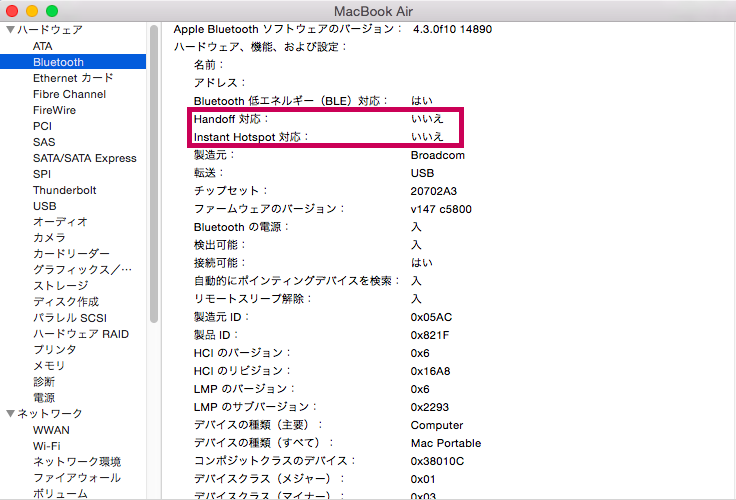736x500 pixels.
Task: Click the 0x38010C composite class value
Action: click(437, 462)
